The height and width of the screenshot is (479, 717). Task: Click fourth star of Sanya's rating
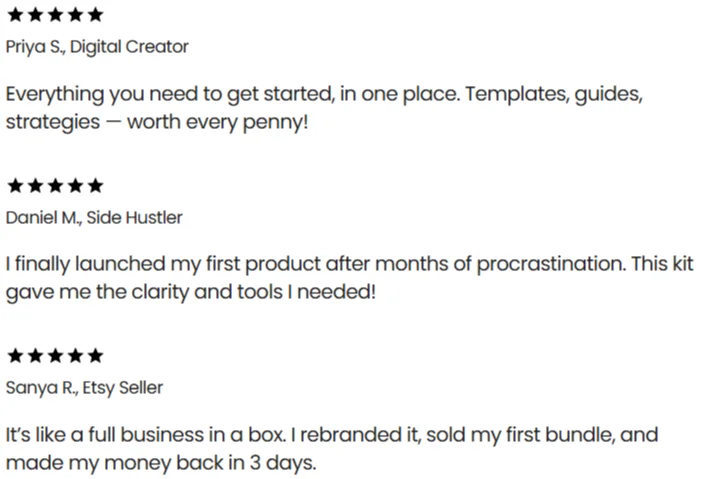click(75, 356)
